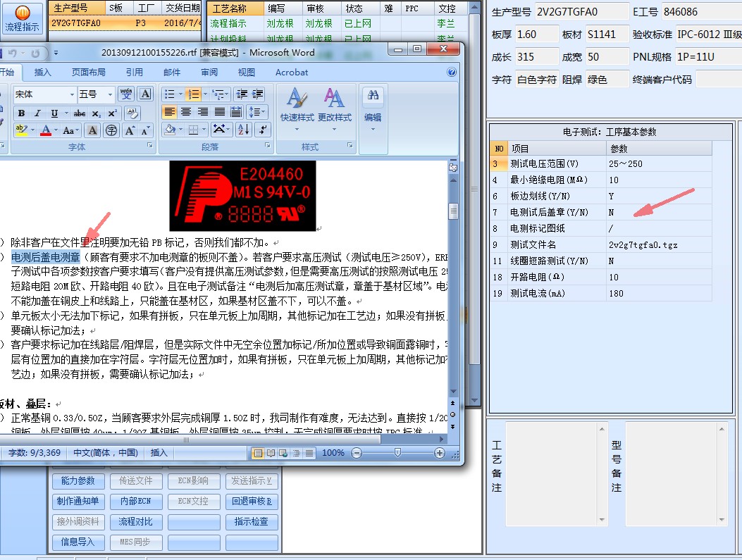Click the 信息导入 button
Screen dimensions: 742x560
[x=78, y=542]
